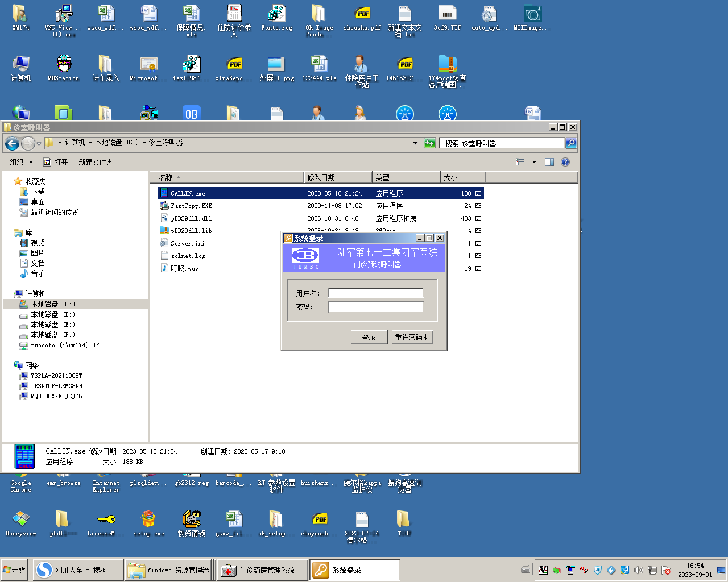Viewport: 728px width, 582px height.
Task: Open the TOUP folder on desktop
Action: [404, 523]
